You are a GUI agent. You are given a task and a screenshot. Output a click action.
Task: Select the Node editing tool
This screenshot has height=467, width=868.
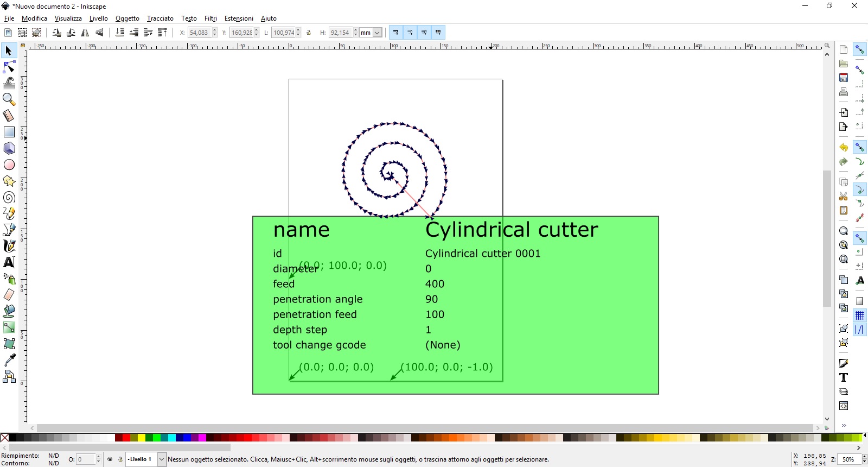coord(9,67)
